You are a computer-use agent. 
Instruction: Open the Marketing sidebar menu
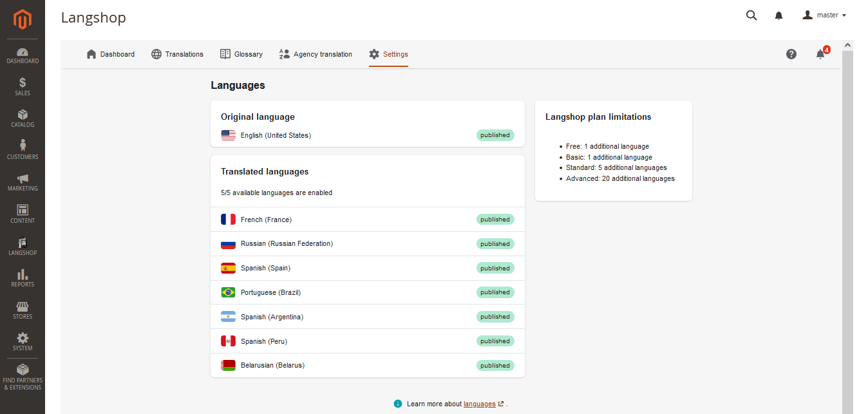click(x=23, y=182)
